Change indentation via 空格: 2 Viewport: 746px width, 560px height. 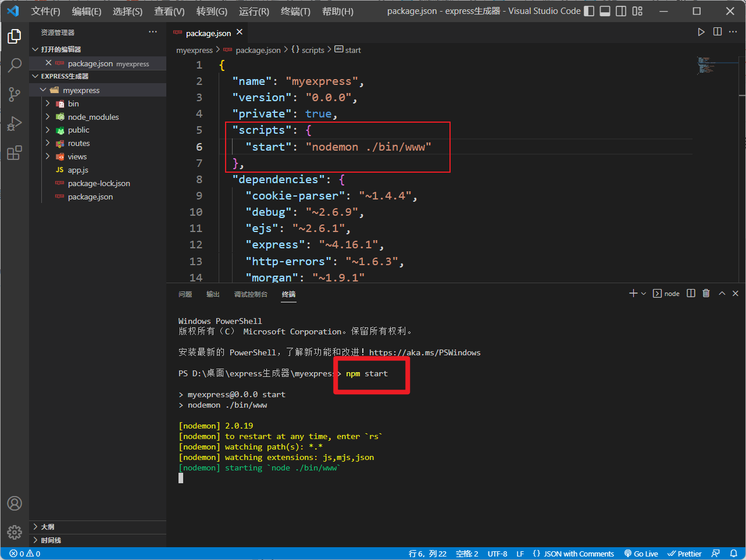(x=467, y=554)
